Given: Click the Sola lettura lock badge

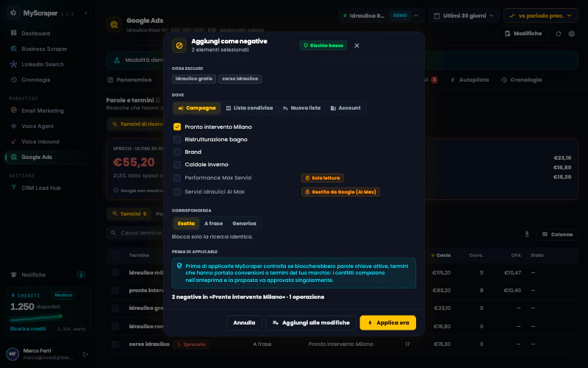Looking at the screenshot, I should tap(323, 178).
